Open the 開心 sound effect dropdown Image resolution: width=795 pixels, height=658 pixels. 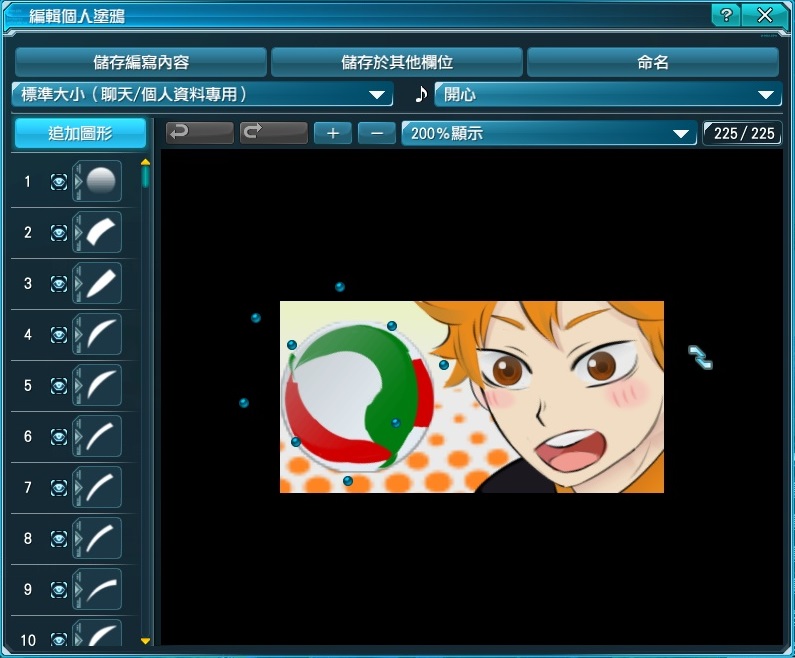tap(608, 94)
